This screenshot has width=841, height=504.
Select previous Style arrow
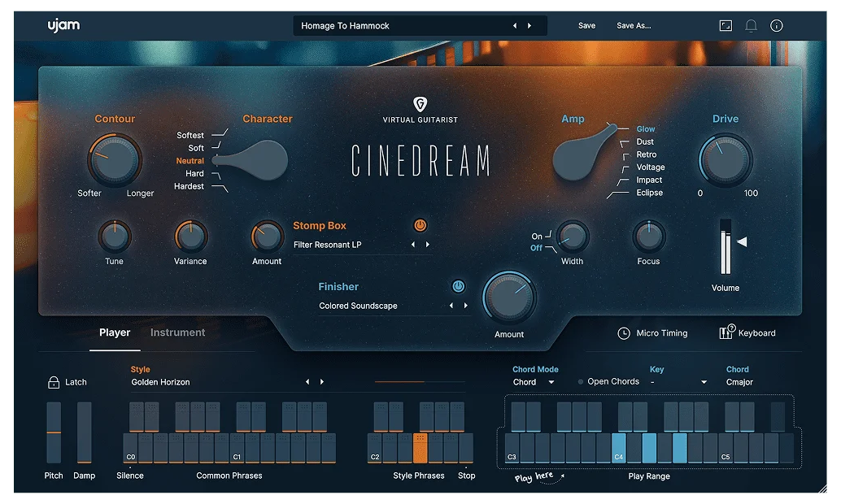click(307, 382)
